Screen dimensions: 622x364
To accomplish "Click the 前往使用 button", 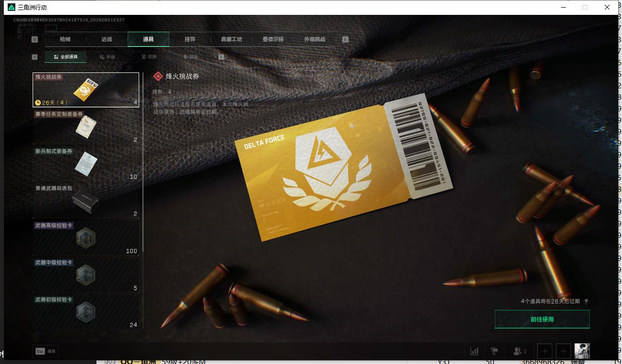I will tap(542, 319).
